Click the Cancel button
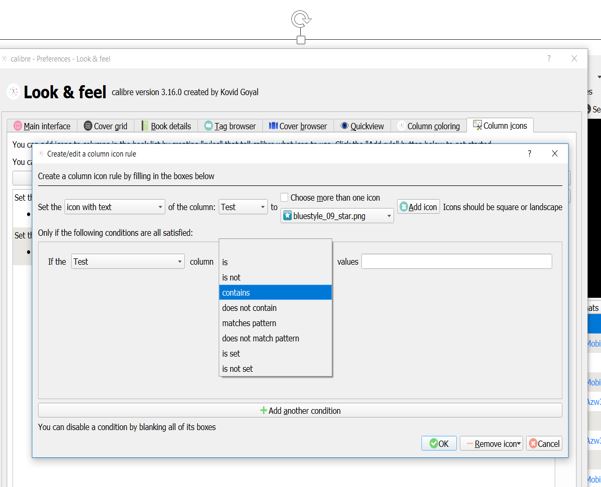 pyautogui.click(x=544, y=444)
